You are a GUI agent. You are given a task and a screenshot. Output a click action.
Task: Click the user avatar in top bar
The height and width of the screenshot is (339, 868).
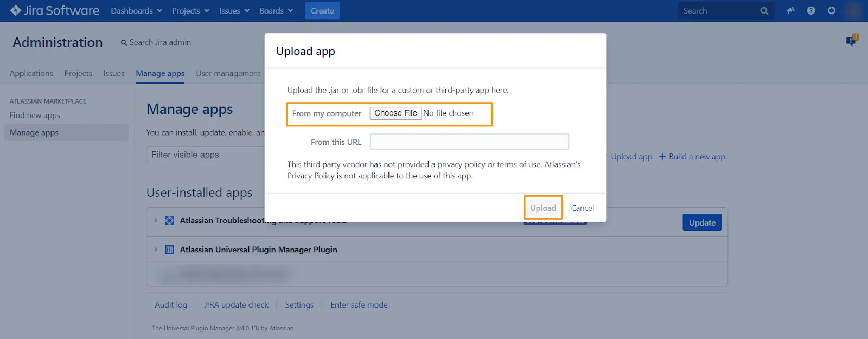point(854,10)
